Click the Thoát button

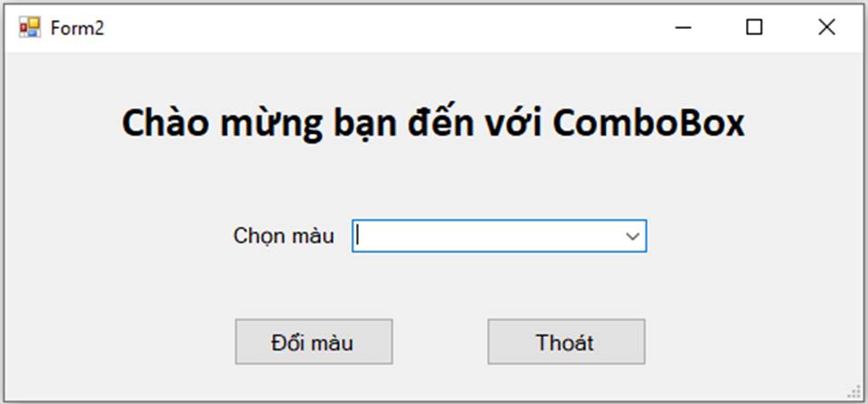pyautogui.click(x=566, y=343)
